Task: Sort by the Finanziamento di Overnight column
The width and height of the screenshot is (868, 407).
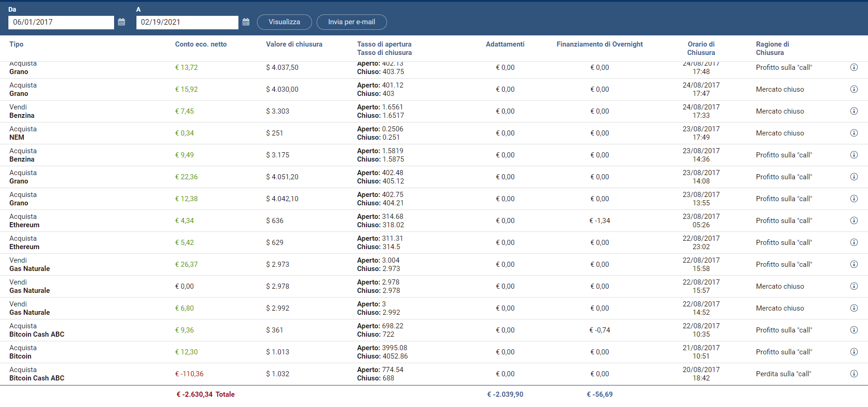Action: pos(599,44)
